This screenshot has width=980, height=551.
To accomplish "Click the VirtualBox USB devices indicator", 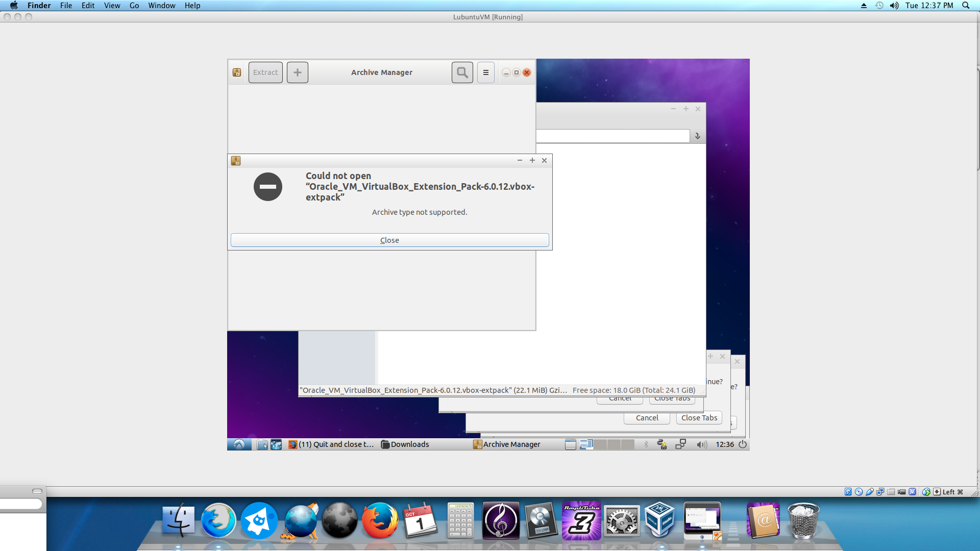I will pyautogui.click(x=869, y=492).
